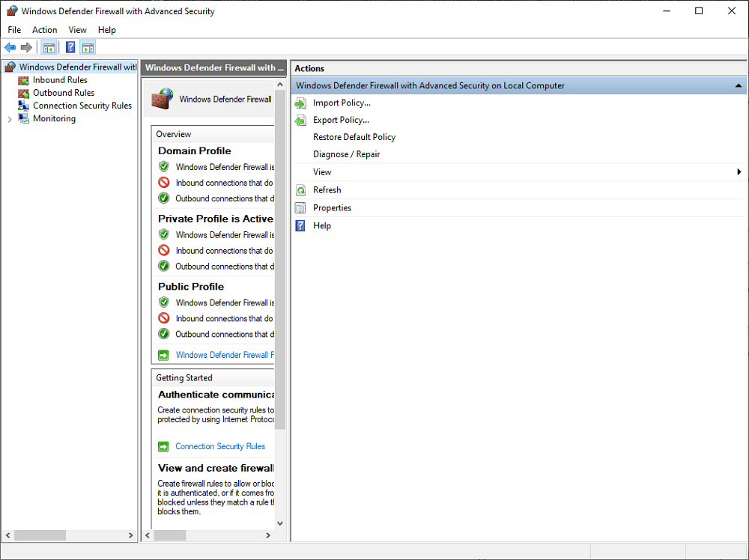749x560 pixels.
Task: Click the Public Profile inbound blocked icon
Action: click(164, 318)
